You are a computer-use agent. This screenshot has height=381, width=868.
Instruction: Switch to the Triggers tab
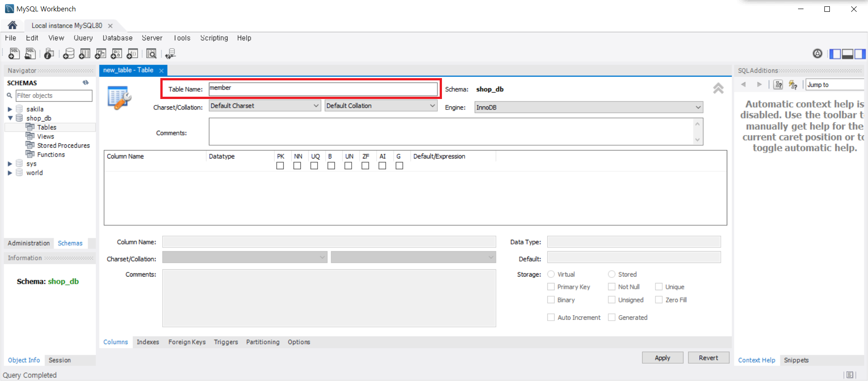click(x=226, y=342)
